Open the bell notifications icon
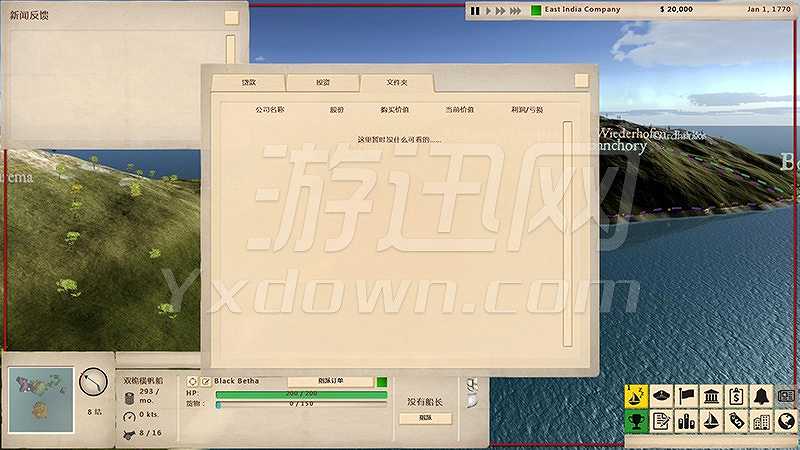 (x=761, y=396)
